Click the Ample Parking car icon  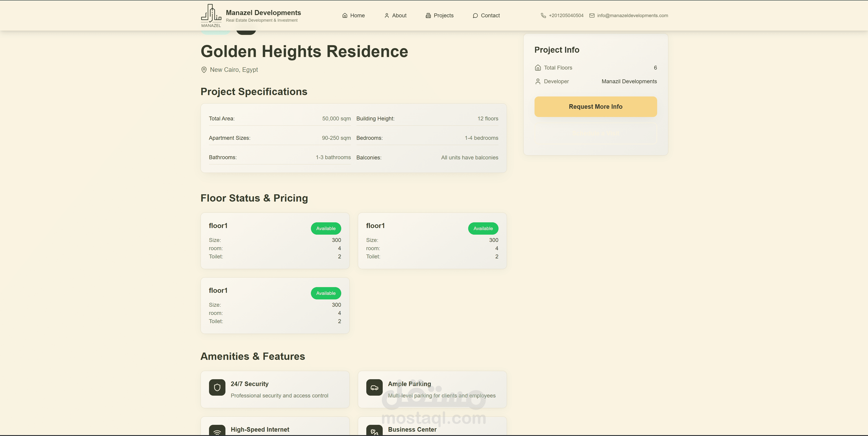pos(374,387)
